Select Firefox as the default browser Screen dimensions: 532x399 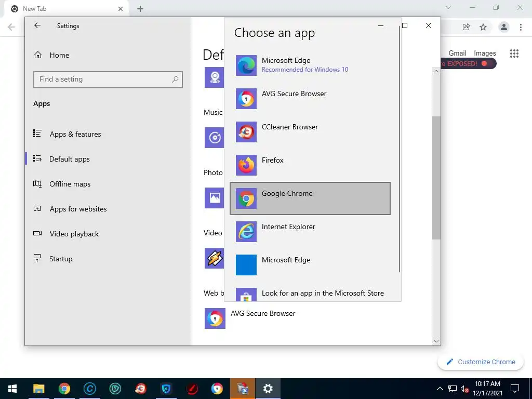click(x=310, y=165)
